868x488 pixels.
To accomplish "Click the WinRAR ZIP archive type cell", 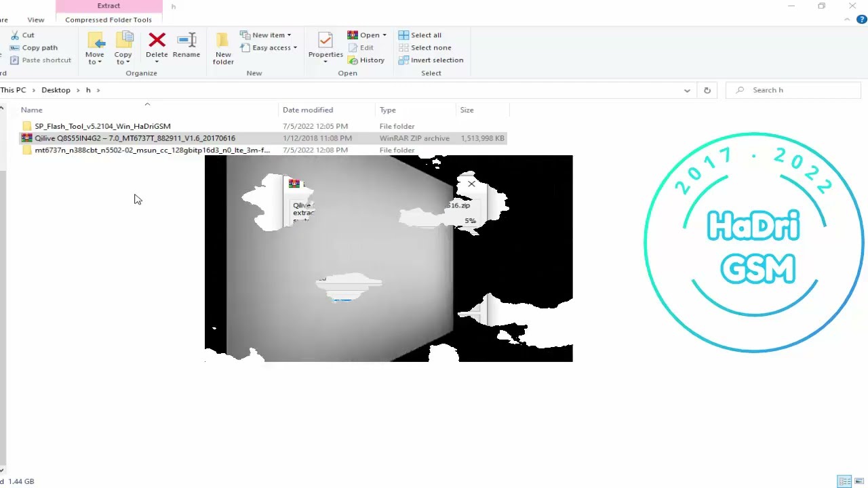I will coord(414,138).
